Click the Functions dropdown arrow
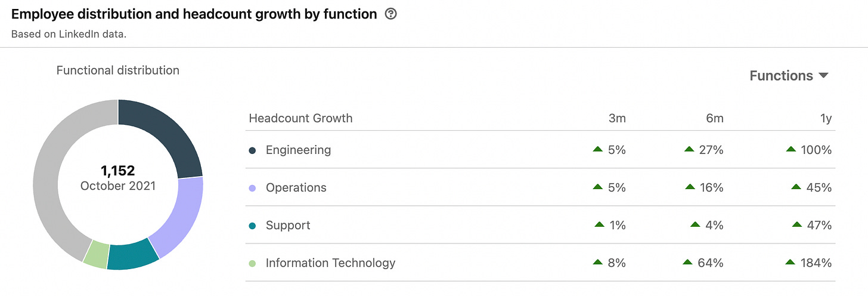 [824, 76]
